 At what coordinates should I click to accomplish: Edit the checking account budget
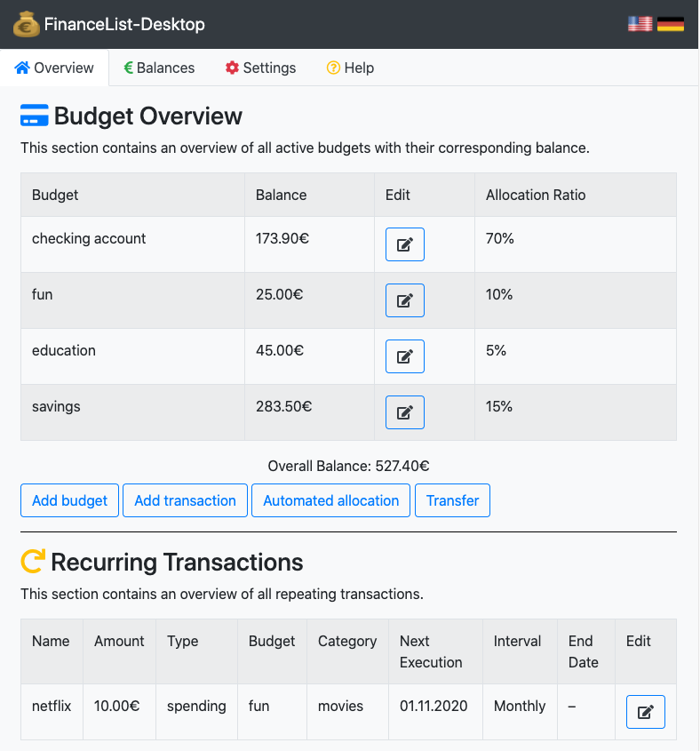click(404, 244)
